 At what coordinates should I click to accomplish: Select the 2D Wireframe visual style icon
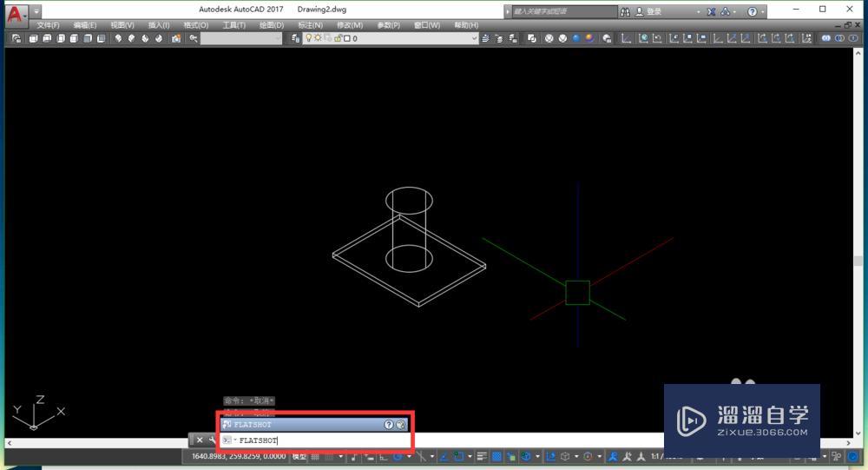point(531,38)
